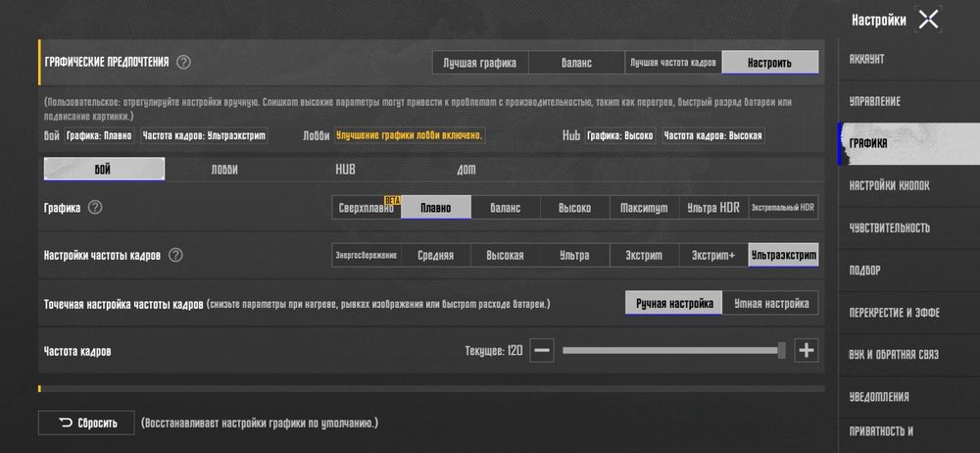Set frame rate to Энергосбережение
980x453 pixels.
click(x=367, y=255)
